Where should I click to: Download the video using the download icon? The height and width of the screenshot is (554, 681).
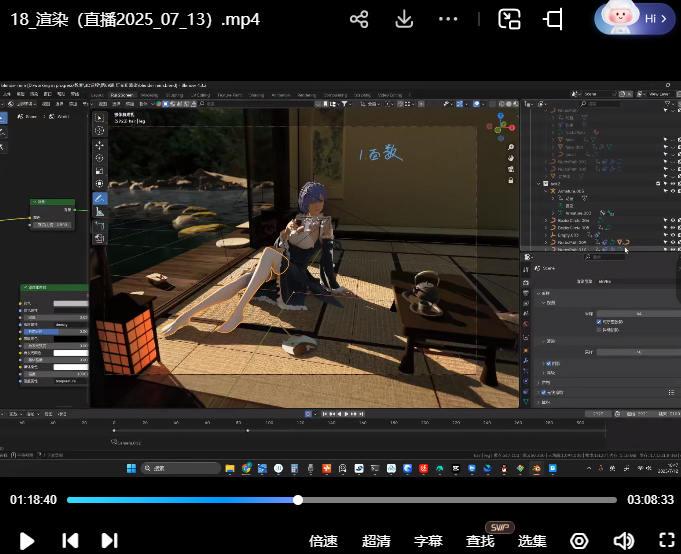[404, 19]
